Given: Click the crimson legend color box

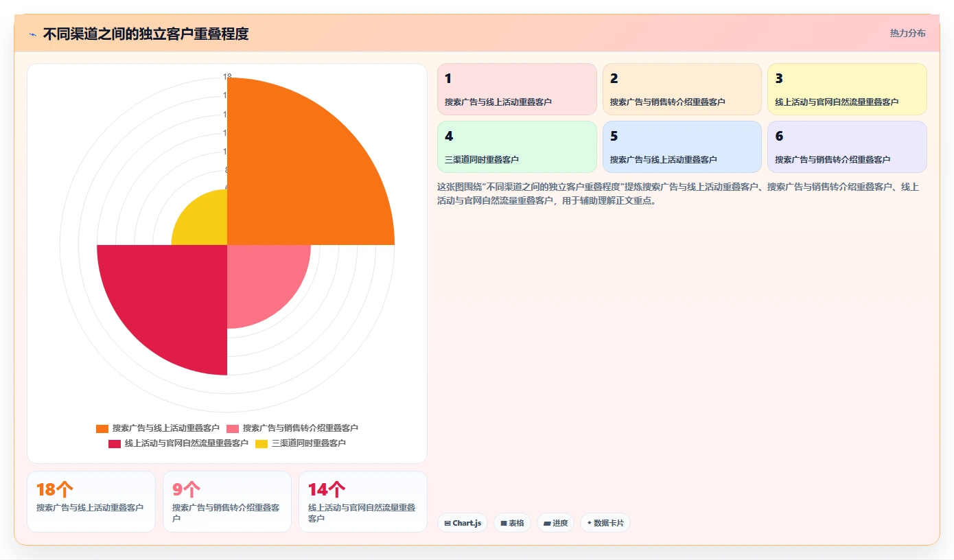Looking at the screenshot, I should 115,443.
